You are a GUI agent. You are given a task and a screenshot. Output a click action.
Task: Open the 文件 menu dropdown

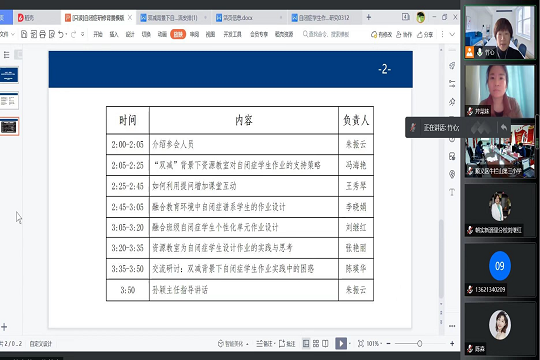[x=7, y=34]
